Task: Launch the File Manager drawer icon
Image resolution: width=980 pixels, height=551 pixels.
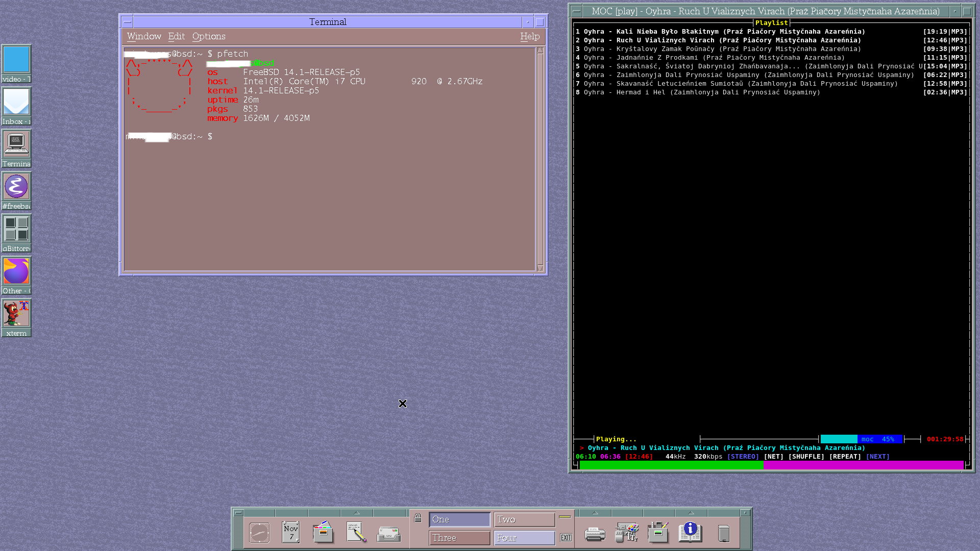Action: (x=323, y=532)
